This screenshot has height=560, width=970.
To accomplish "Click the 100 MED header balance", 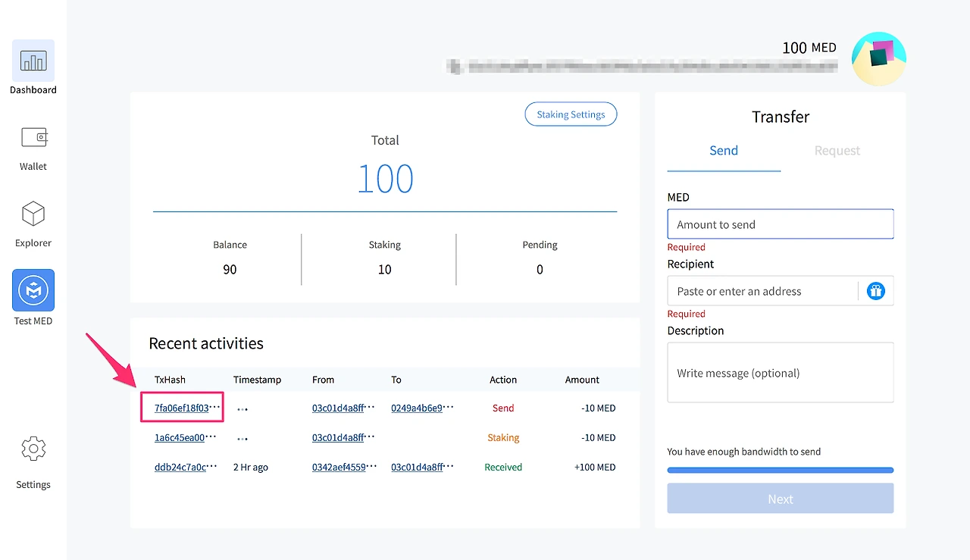I will (x=809, y=48).
